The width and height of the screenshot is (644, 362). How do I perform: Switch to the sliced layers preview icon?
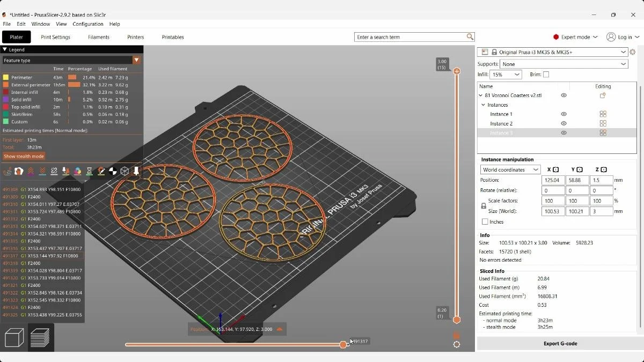[40, 338]
